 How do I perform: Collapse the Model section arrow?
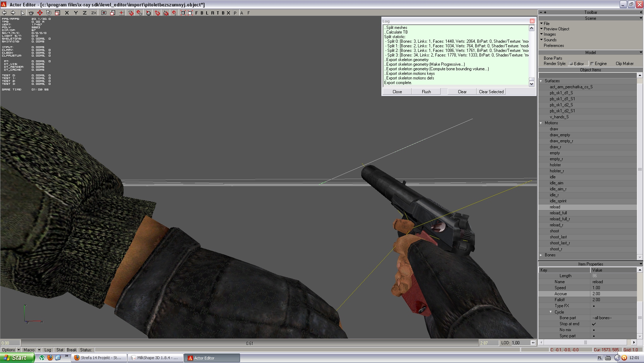click(x=641, y=52)
